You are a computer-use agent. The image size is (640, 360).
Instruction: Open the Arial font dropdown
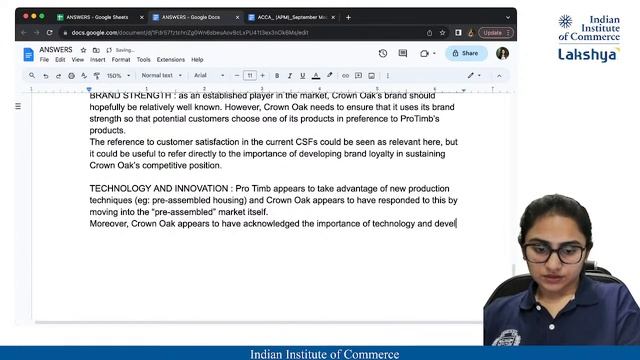click(x=209, y=76)
